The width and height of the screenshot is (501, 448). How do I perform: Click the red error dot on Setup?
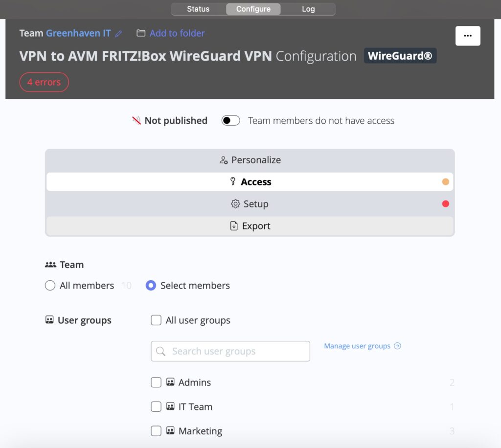tap(445, 204)
